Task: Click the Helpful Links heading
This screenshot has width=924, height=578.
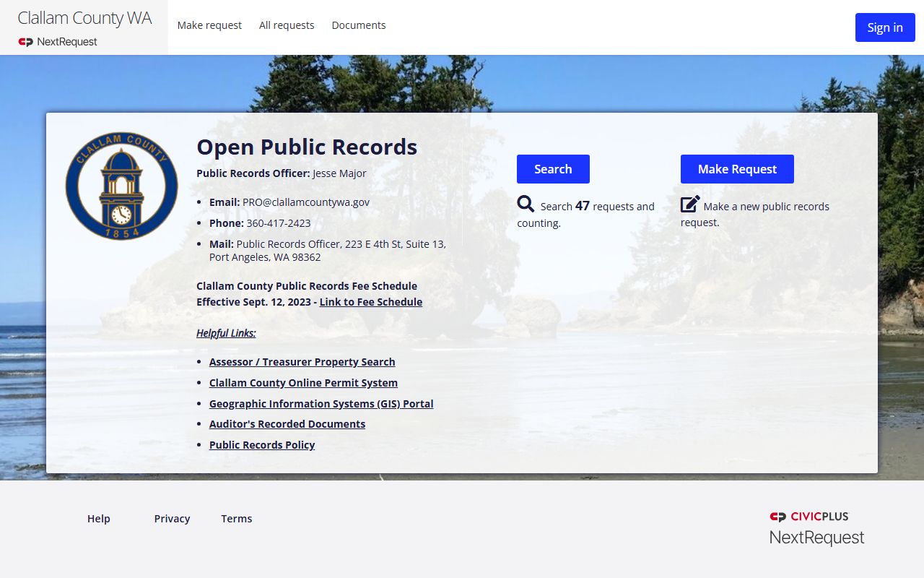Action: [x=226, y=333]
